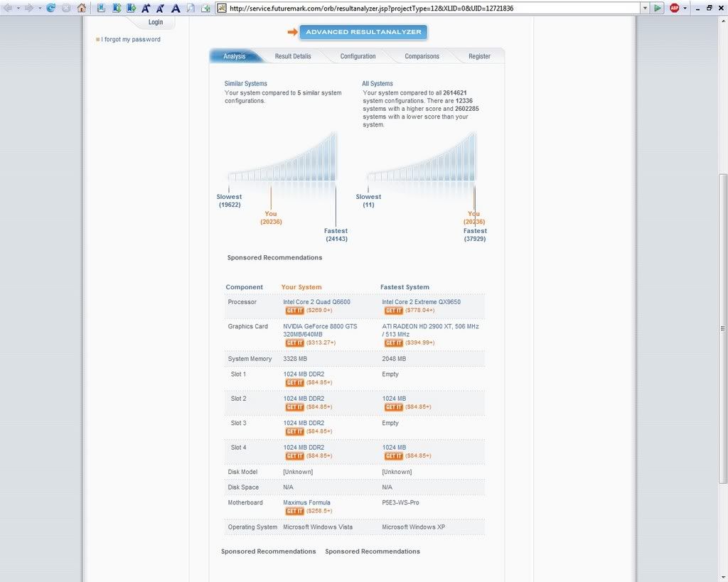Image resolution: width=728 pixels, height=582 pixels.
Task: Open the Intel Core 2 Quad Q6600 link
Action: click(316, 302)
